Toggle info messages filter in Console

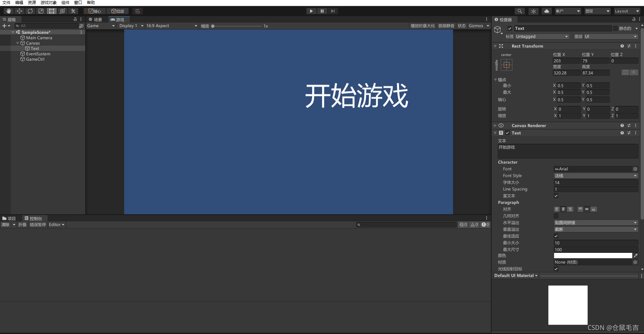tap(463, 225)
